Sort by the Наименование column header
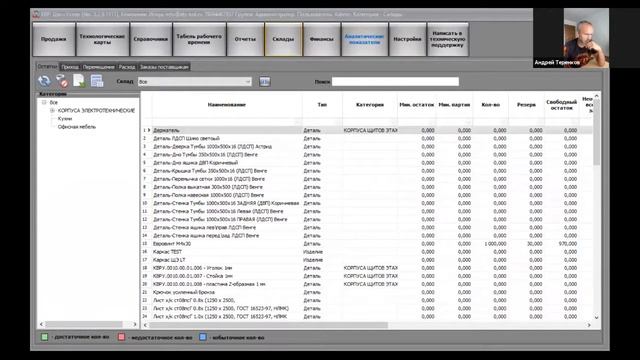Viewport: 640px width, 360px height. tap(227, 105)
